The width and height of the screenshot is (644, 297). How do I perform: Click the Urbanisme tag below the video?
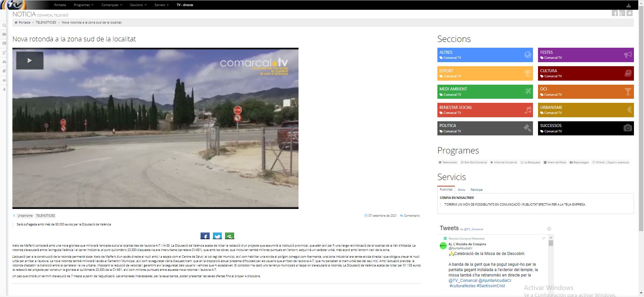[x=25, y=216]
